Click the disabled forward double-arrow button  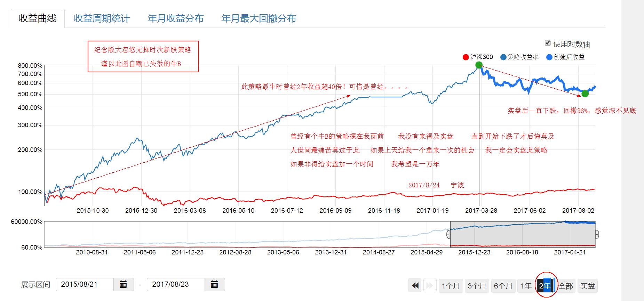pos(430,286)
